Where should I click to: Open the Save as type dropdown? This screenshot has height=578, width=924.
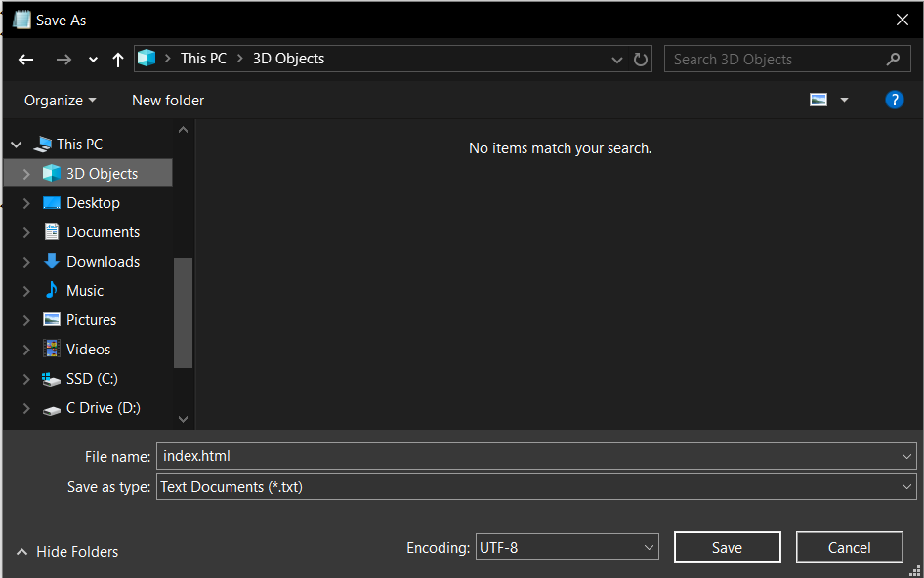click(x=904, y=486)
